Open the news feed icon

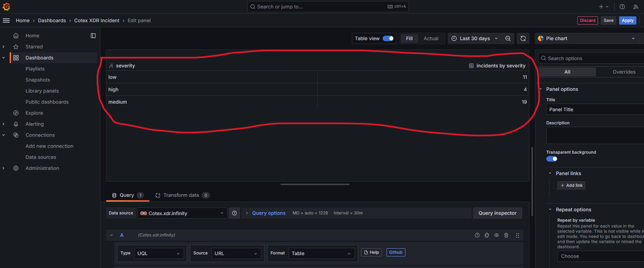635,7
